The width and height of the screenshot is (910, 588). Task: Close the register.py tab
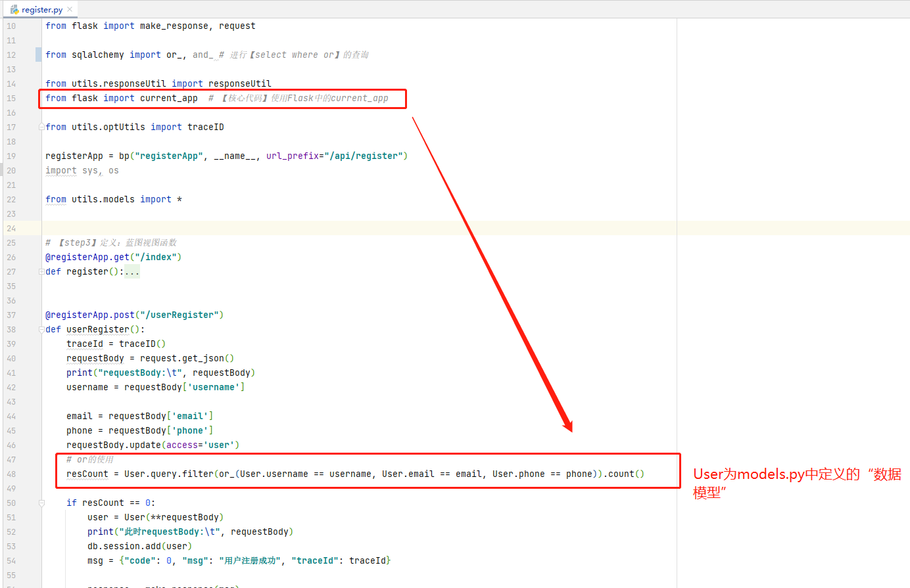[x=70, y=9]
